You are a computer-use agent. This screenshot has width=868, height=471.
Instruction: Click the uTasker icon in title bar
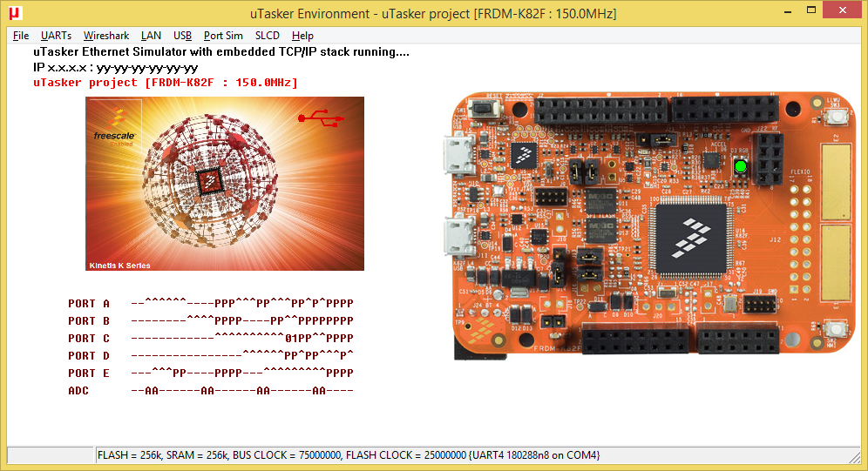pyautogui.click(x=15, y=11)
